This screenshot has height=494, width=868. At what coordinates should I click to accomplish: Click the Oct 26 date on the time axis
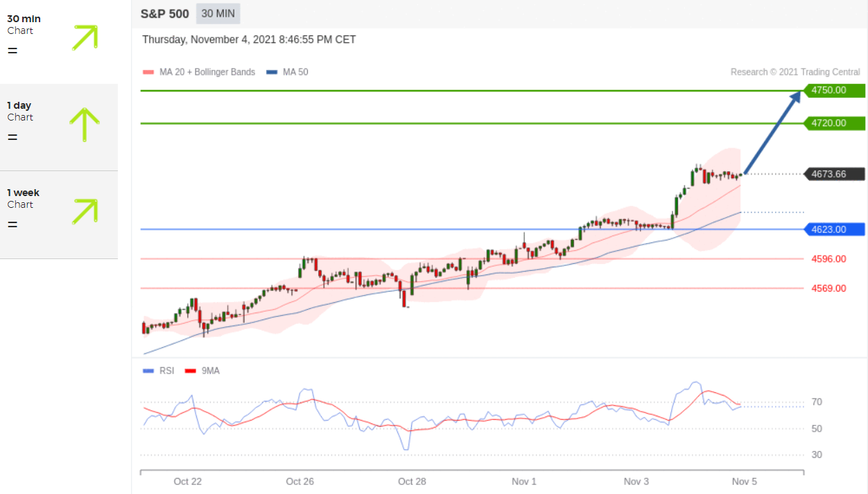pyautogui.click(x=300, y=482)
